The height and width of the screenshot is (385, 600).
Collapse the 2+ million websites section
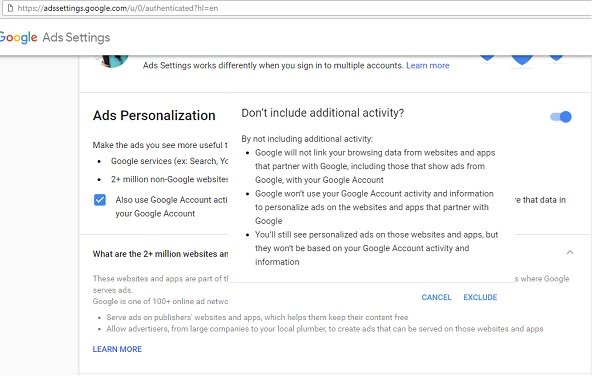pyautogui.click(x=570, y=252)
